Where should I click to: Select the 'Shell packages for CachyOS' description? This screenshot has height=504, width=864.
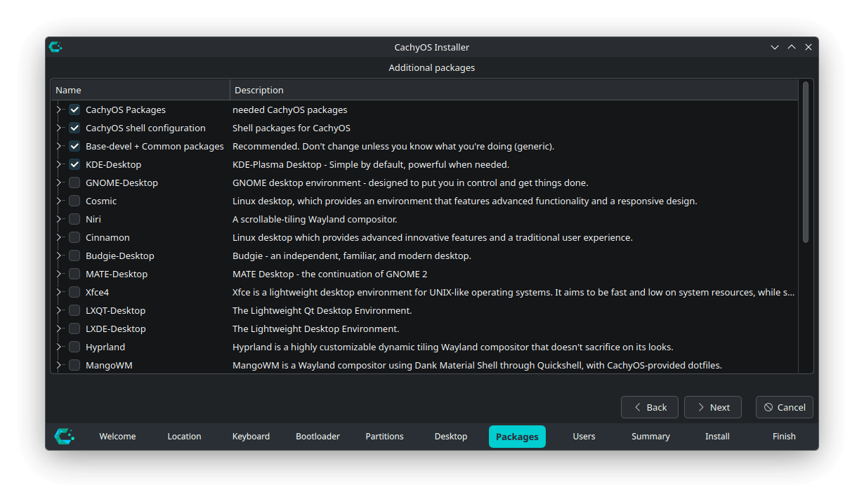click(292, 128)
